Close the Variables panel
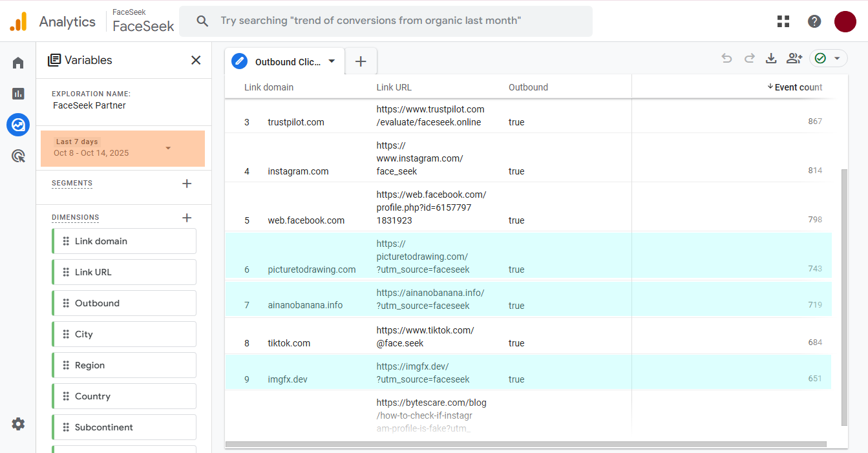 (x=196, y=60)
